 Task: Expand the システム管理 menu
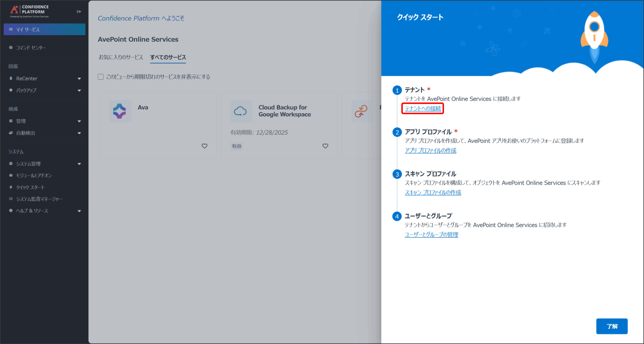point(79,164)
